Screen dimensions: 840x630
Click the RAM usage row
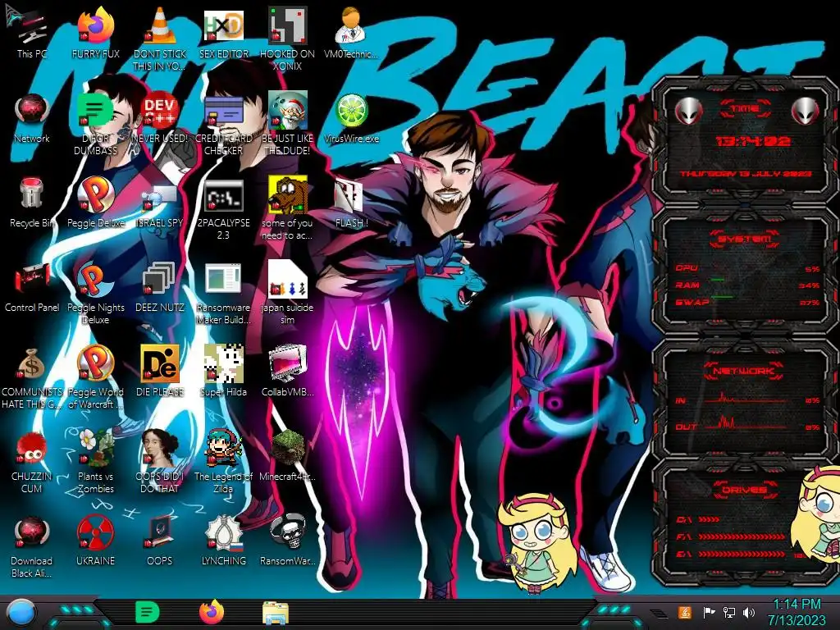pyautogui.click(x=747, y=285)
